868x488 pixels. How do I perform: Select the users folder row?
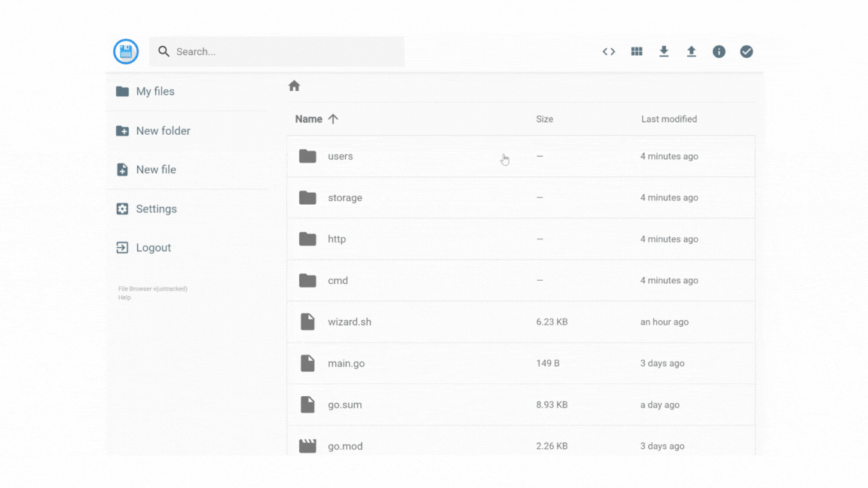pyautogui.click(x=341, y=157)
